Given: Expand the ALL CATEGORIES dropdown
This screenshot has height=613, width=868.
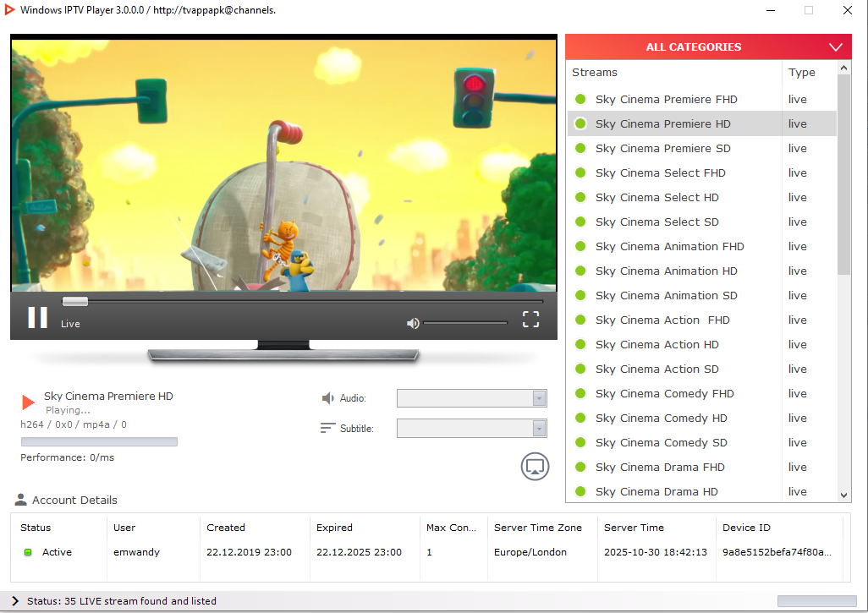Looking at the screenshot, I should 836,47.
